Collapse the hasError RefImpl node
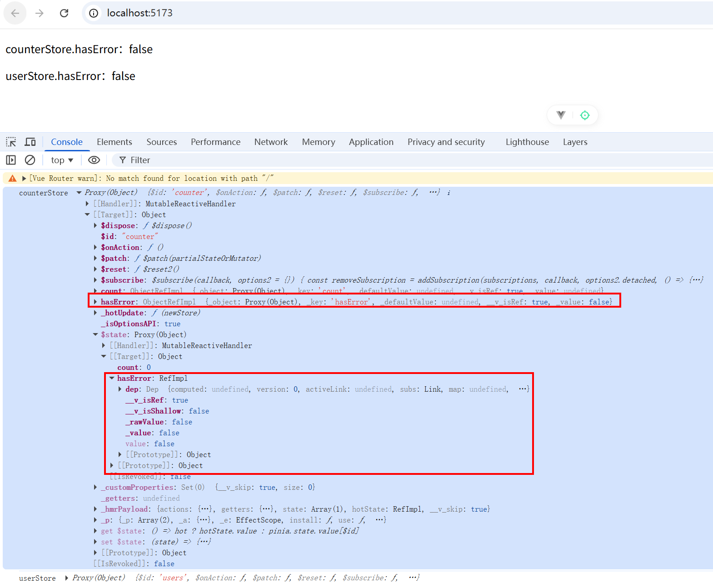Image resolution: width=713 pixels, height=588 pixels. point(112,379)
